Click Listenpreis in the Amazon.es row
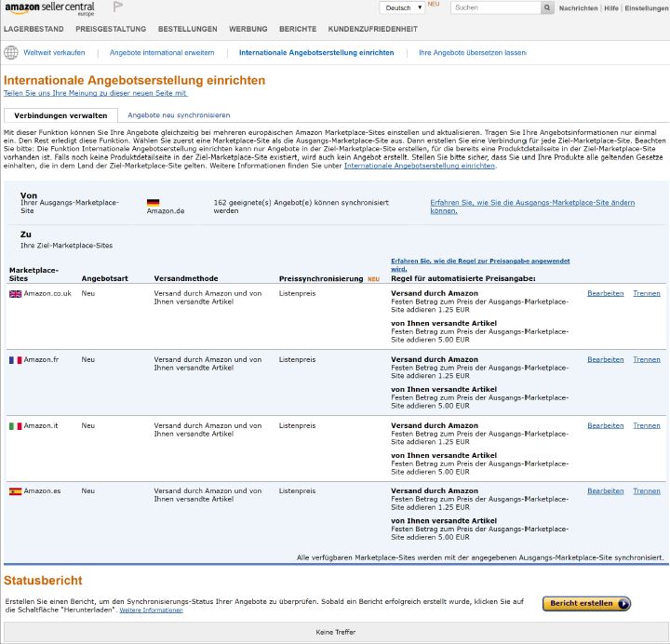This screenshot has width=670, height=644. (x=298, y=491)
